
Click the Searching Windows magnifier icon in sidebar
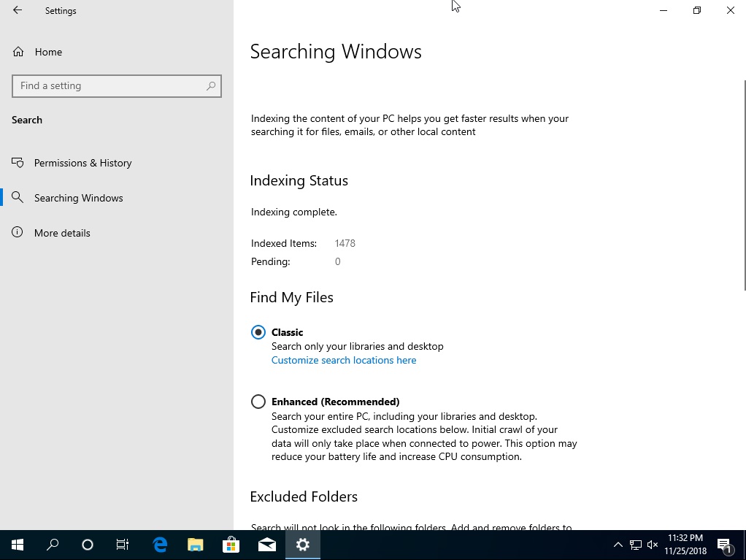(18, 197)
